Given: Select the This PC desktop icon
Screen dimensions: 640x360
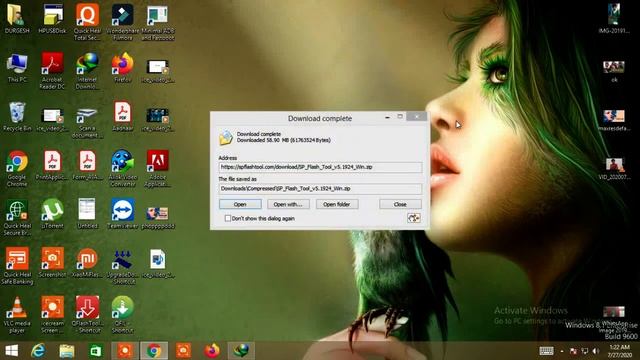Looking at the screenshot, I should 17,64.
